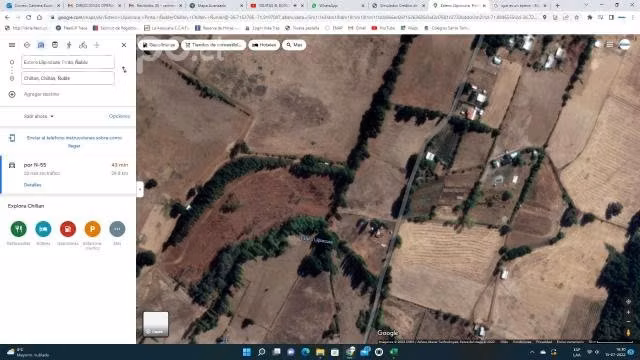Choose the best travel mode icon
Viewport: 640px width, 360px height.
pos(27,45)
